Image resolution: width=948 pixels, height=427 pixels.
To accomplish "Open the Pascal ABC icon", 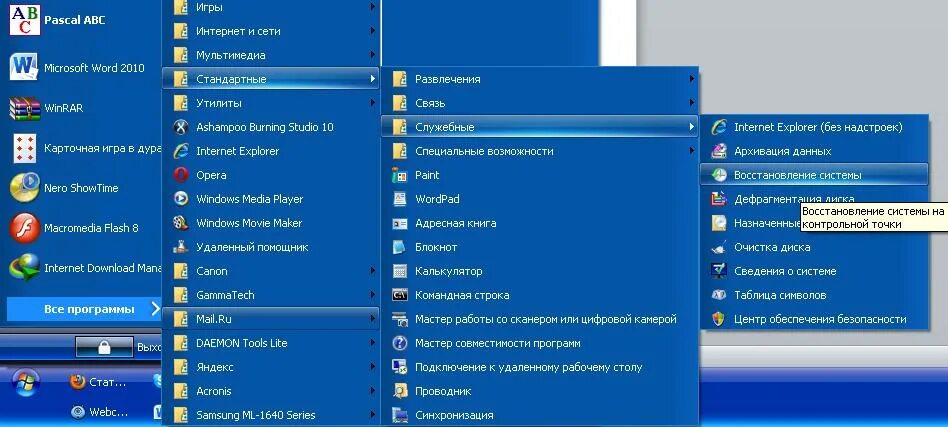I will pos(25,20).
